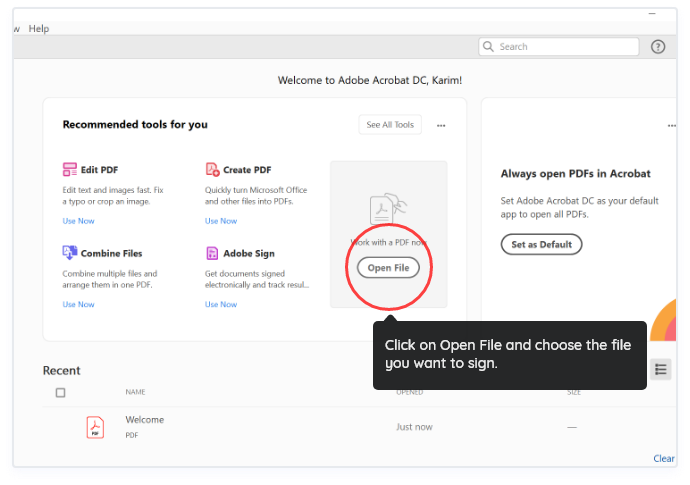
Task: Click the Adobe Sign tool icon
Action: pyautogui.click(x=212, y=253)
